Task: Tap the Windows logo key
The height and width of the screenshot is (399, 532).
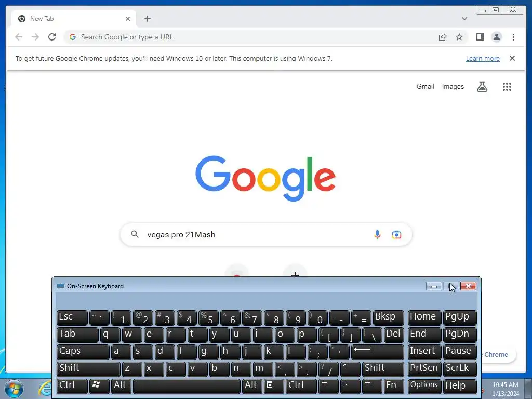Action: [99, 386]
